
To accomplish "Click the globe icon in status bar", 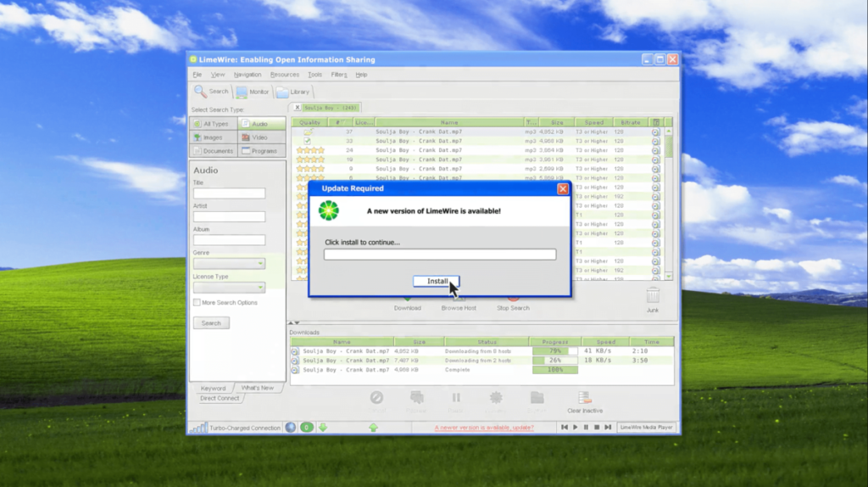I will pyautogui.click(x=291, y=428).
